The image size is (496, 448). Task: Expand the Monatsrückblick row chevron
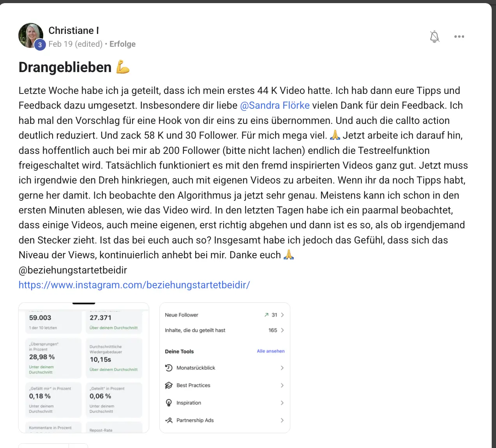coord(282,368)
